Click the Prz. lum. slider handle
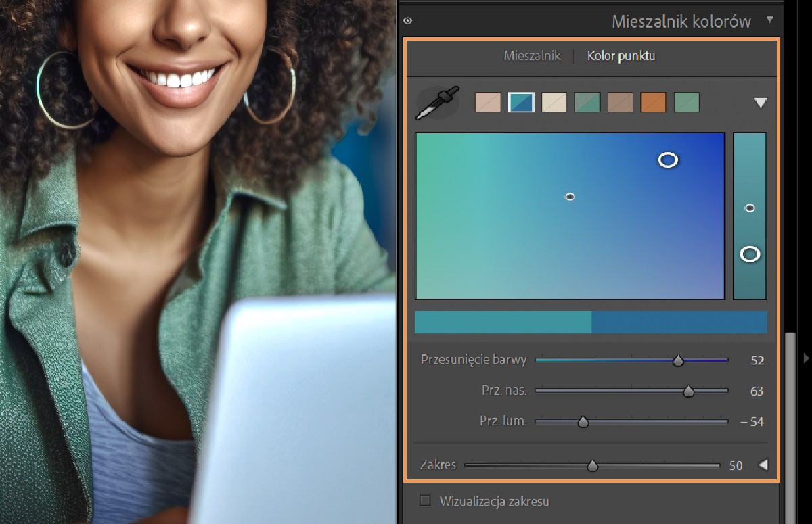Viewport: 812px width, 524px height. (x=583, y=422)
